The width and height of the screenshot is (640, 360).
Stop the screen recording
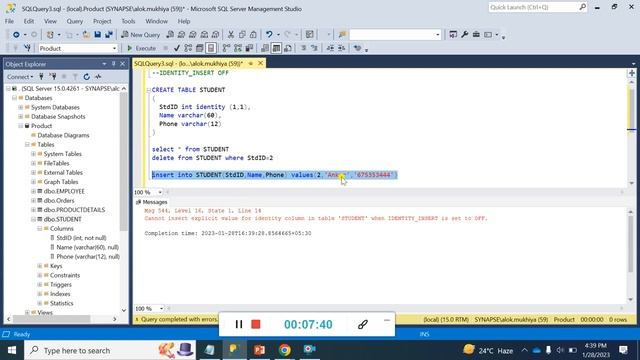[x=256, y=324]
